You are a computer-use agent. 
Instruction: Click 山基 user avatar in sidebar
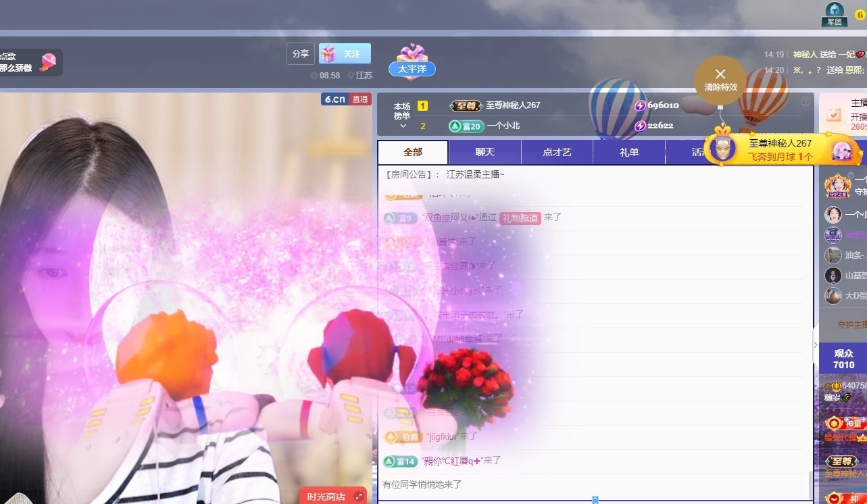point(833,276)
